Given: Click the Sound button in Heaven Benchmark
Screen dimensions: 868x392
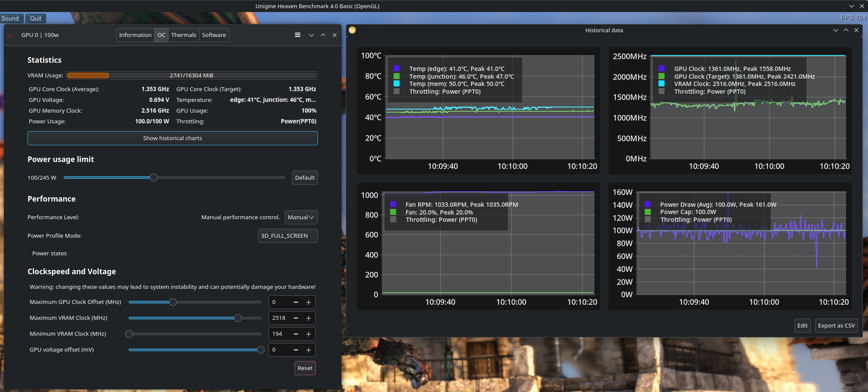Looking at the screenshot, I should point(10,18).
